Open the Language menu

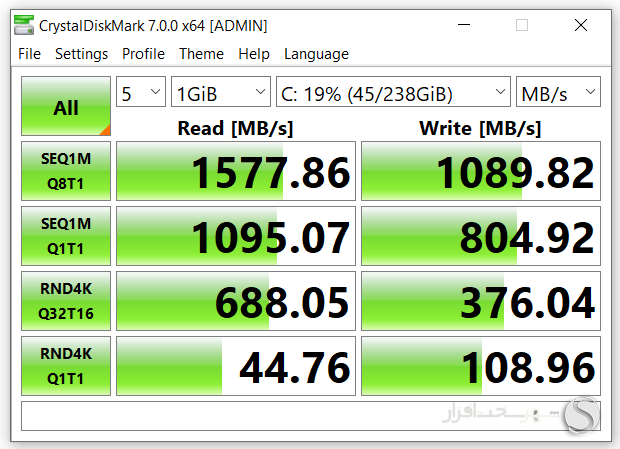coord(316,54)
